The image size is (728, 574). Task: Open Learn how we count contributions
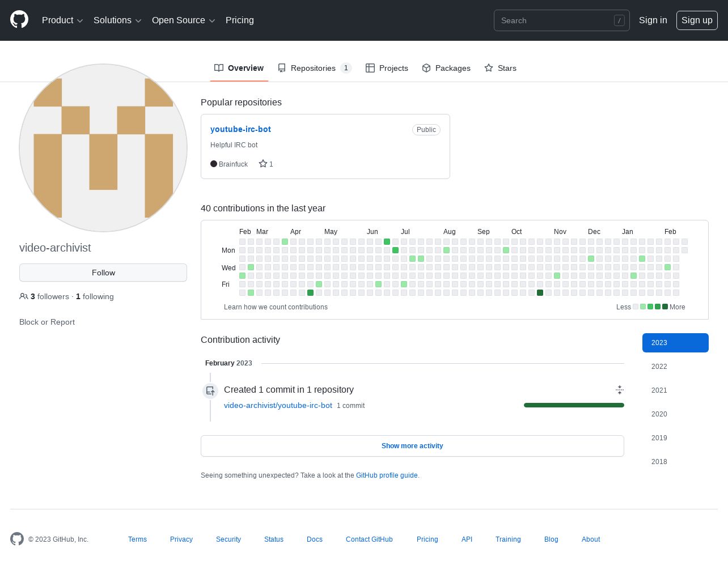pyautogui.click(x=276, y=307)
